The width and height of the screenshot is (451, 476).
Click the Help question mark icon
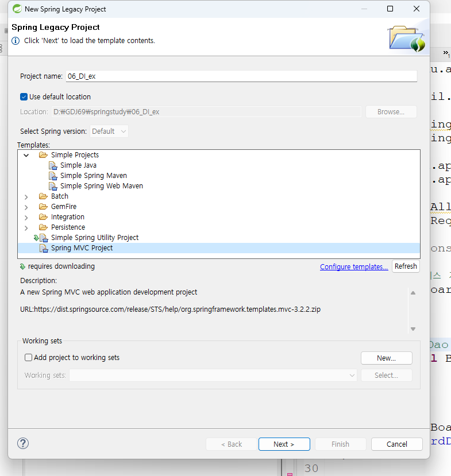23,443
